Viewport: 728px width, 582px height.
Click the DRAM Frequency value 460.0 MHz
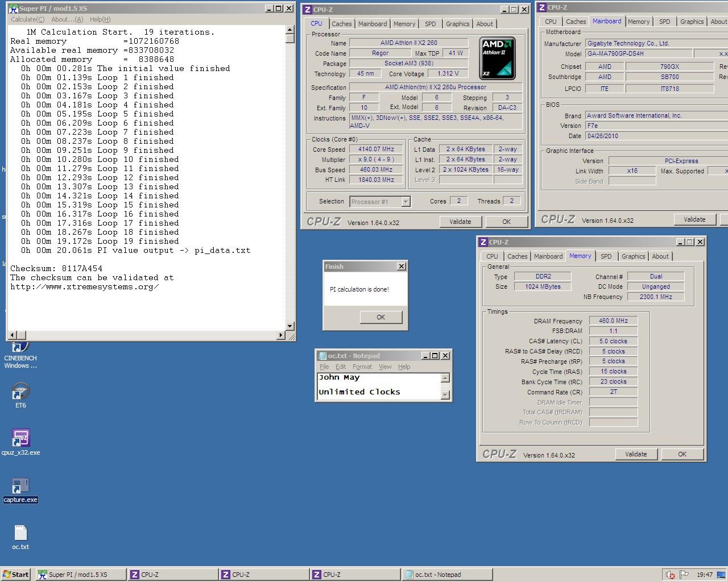pyautogui.click(x=613, y=321)
